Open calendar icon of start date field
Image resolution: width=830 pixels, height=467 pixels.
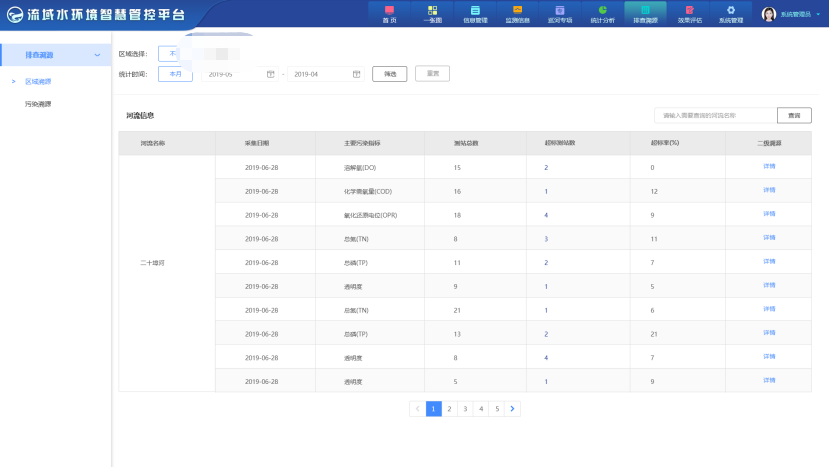point(271,74)
